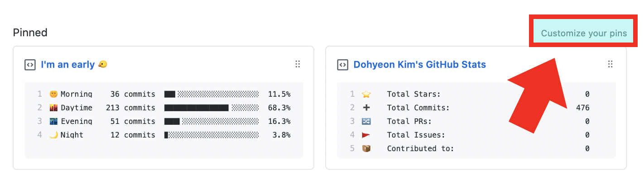Click the Total Stars label

click(413, 94)
